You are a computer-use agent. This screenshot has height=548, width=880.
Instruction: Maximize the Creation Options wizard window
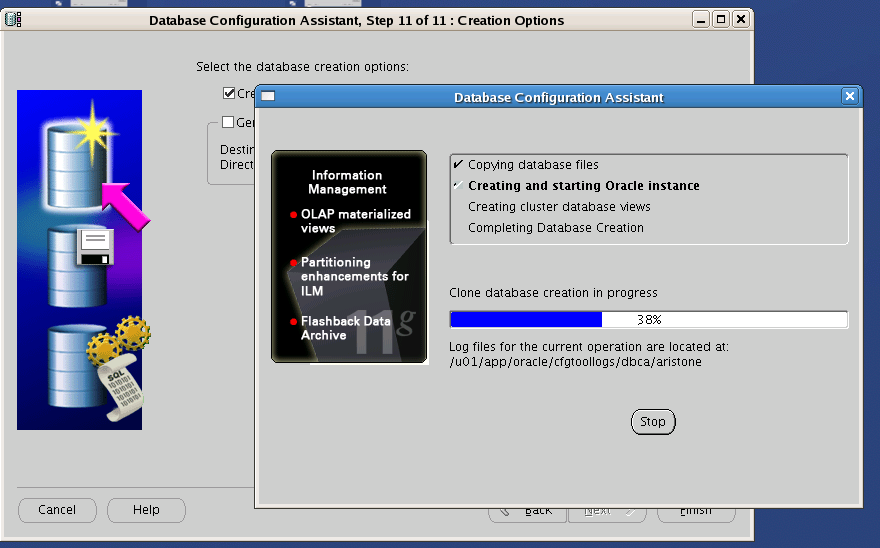click(721, 20)
